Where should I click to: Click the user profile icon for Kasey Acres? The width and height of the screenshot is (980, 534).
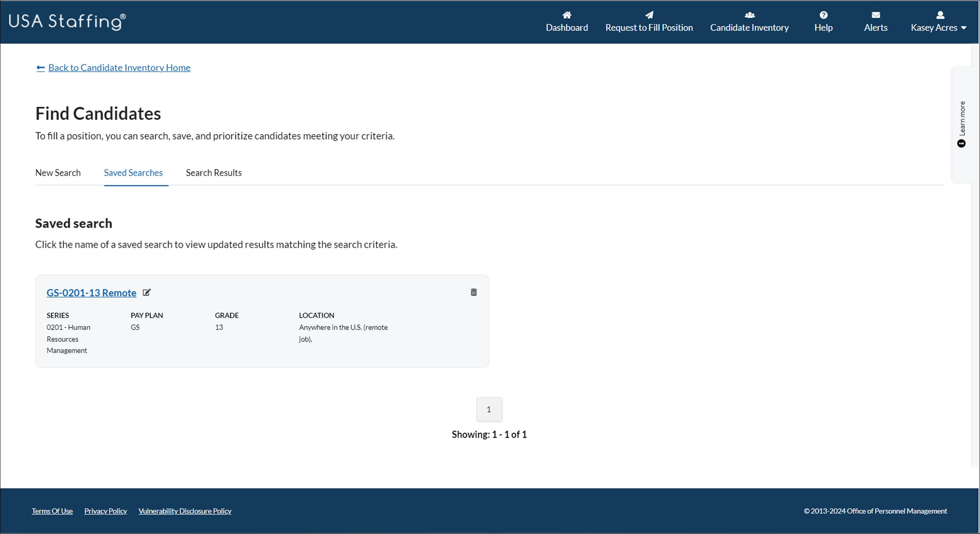pos(940,15)
